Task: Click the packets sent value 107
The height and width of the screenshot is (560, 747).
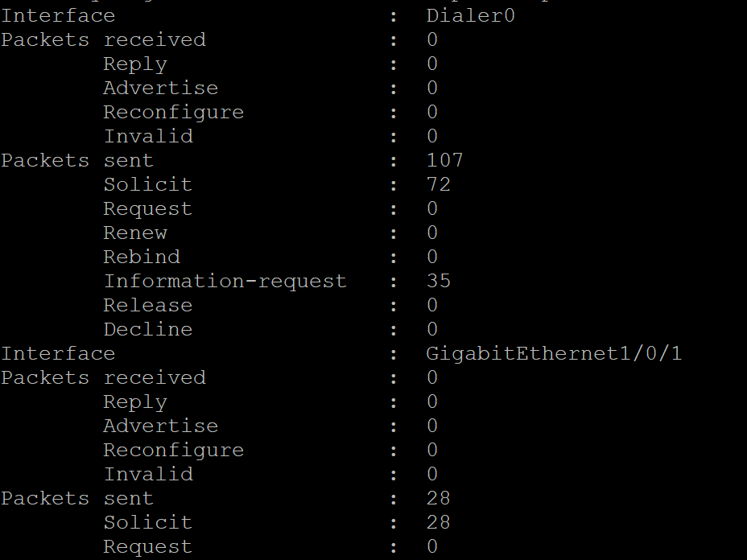Action: tap(444, 160)
